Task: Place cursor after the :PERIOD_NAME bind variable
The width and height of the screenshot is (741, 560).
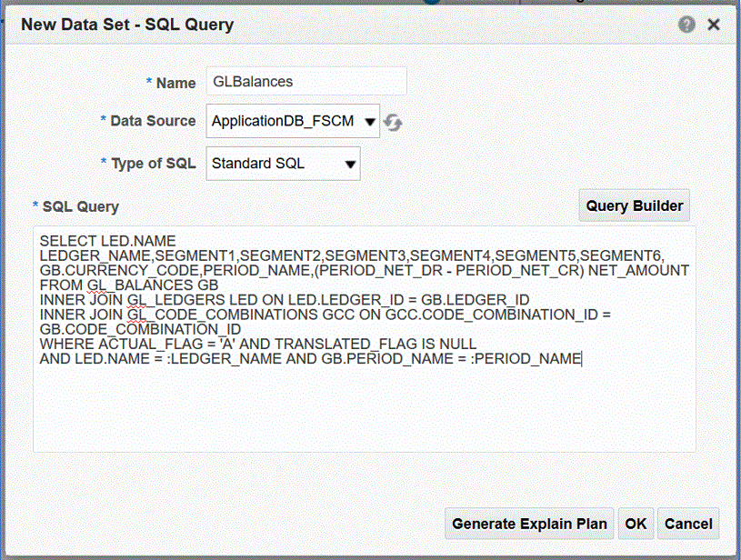Action: pos(580,358)
